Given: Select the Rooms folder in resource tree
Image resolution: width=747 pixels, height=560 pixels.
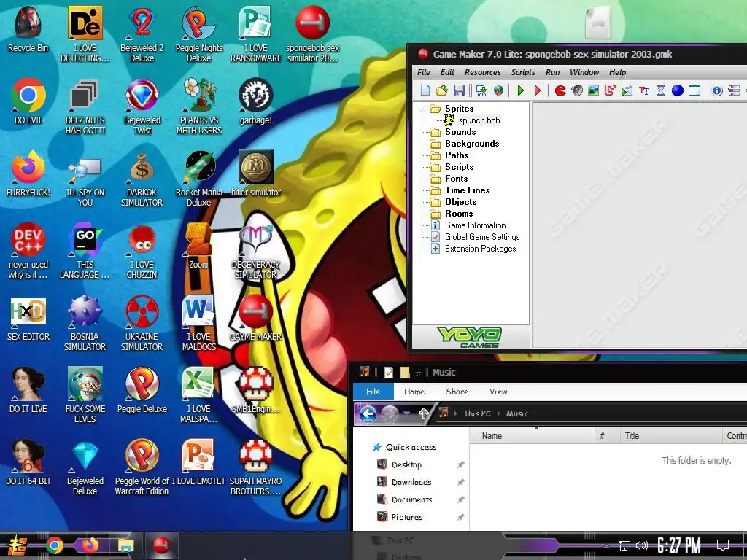Looking at the screenshot, I should click(459, 214).
